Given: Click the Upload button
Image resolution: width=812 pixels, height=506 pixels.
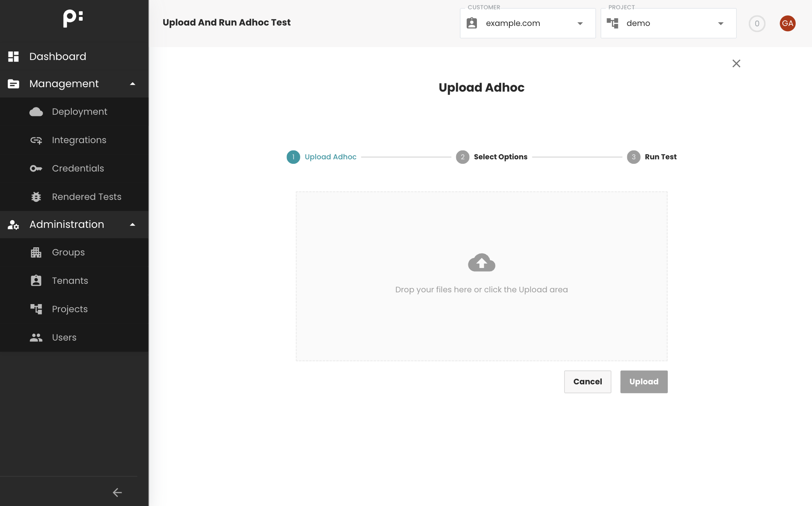Looking at the screenshot, I should tap(643, 382).
